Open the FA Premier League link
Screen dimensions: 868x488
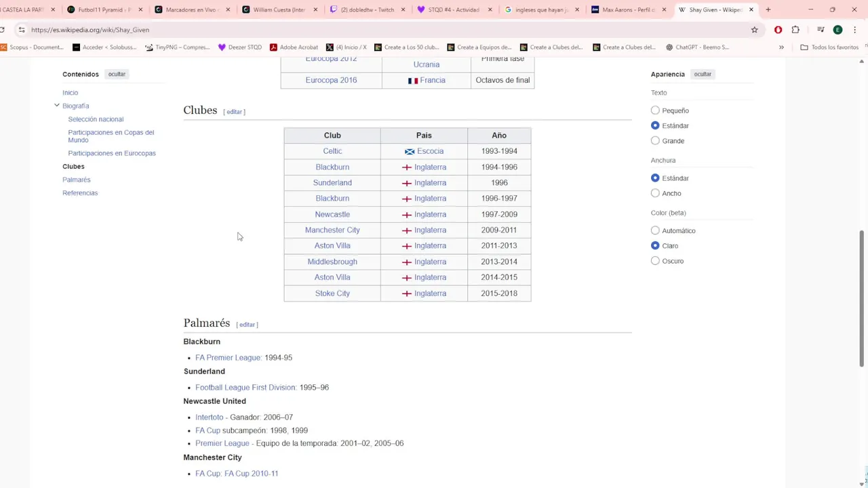228,358
